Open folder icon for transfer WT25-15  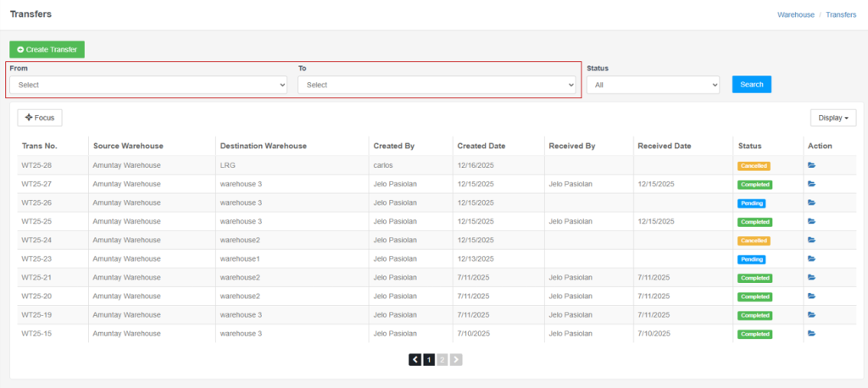click(811, 334)
